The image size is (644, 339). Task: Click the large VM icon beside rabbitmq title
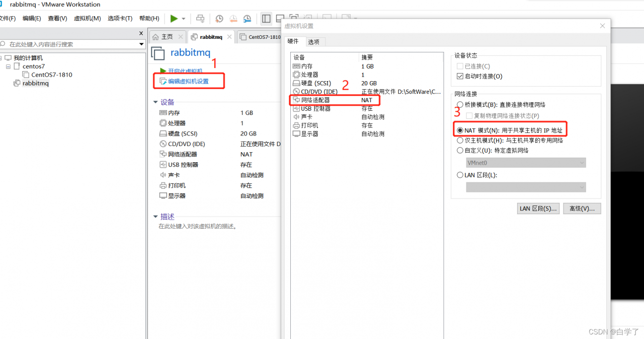pos(158,53)
